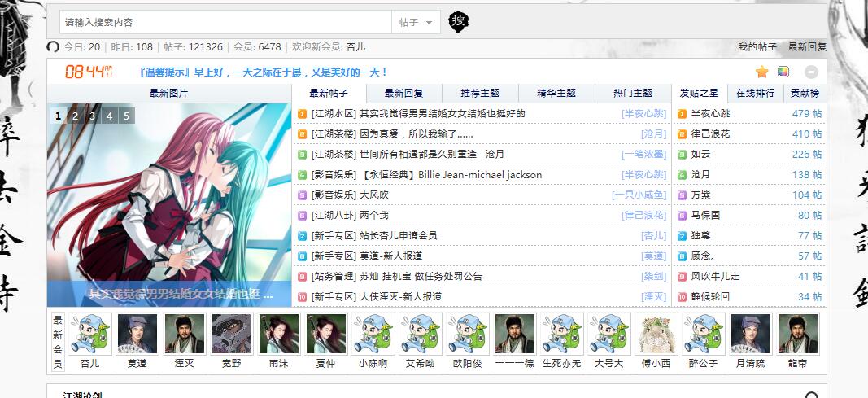Image resolution: width=868 pixels, height=398 pixels.
Task: Switch to the 贡献榜 tab
Action: click(805, 93)
